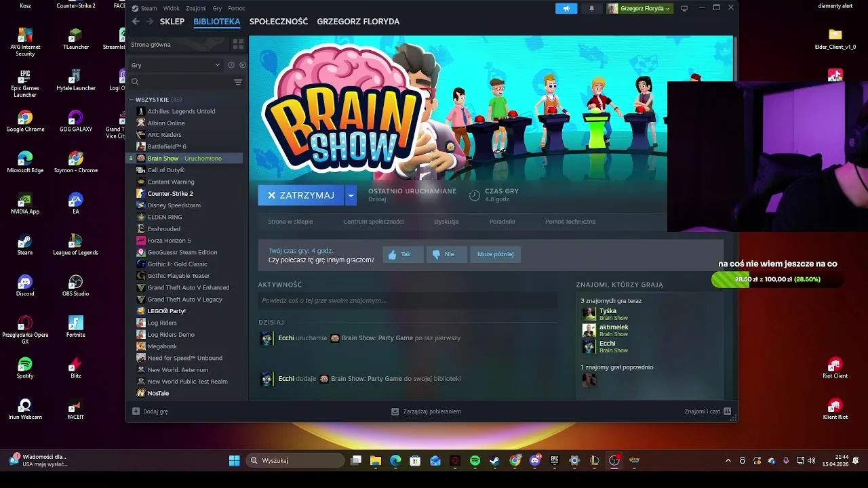Open advanced filter options in library search
The image size is (868, 488).
[x=238, y=82]
